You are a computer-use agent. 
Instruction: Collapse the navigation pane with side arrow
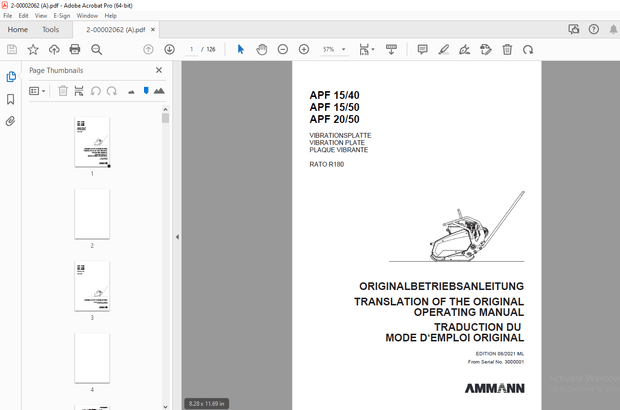pos(177,237)
